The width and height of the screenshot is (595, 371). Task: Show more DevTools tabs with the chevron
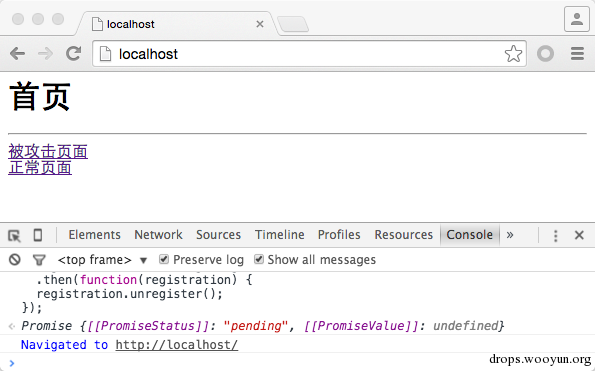coord(510,235)
